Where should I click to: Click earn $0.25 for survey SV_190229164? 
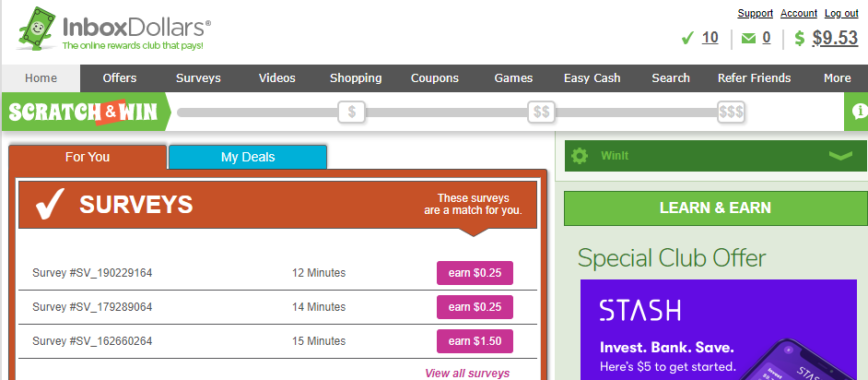(x=475, y=273)
